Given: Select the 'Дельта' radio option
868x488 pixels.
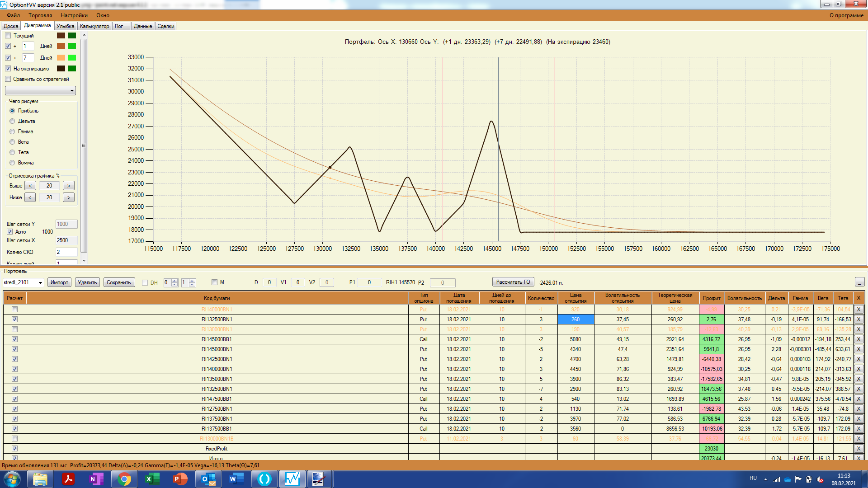Looking at the screenshot, I should point(13,121).
